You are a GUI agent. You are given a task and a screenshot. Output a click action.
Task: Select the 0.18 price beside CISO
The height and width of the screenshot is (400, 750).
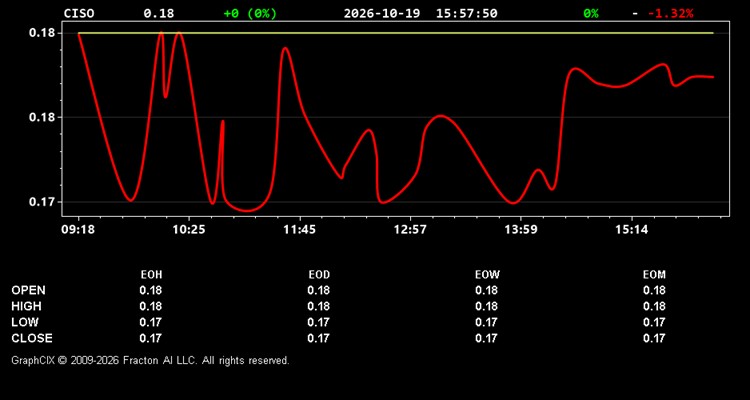(x=159, y=13)
